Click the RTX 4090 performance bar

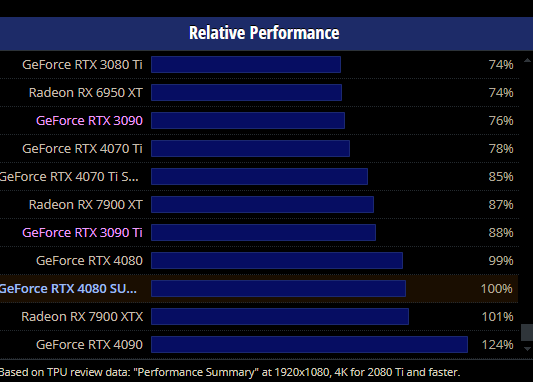coord(309,345)
